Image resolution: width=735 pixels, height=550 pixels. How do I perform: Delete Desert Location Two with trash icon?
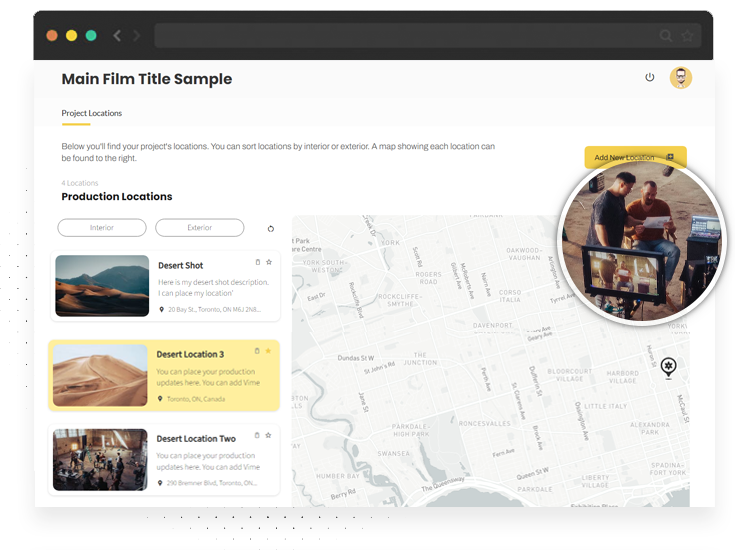(257, 435)
